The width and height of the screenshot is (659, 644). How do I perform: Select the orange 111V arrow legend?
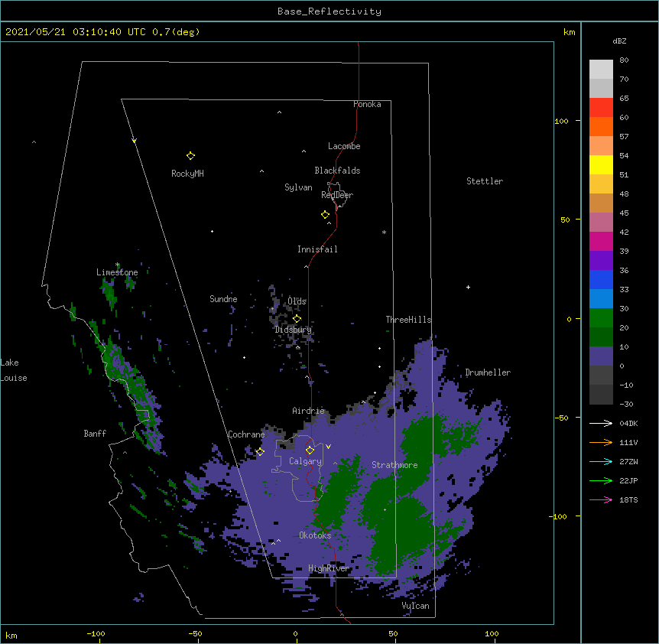[x=601, y=442]
